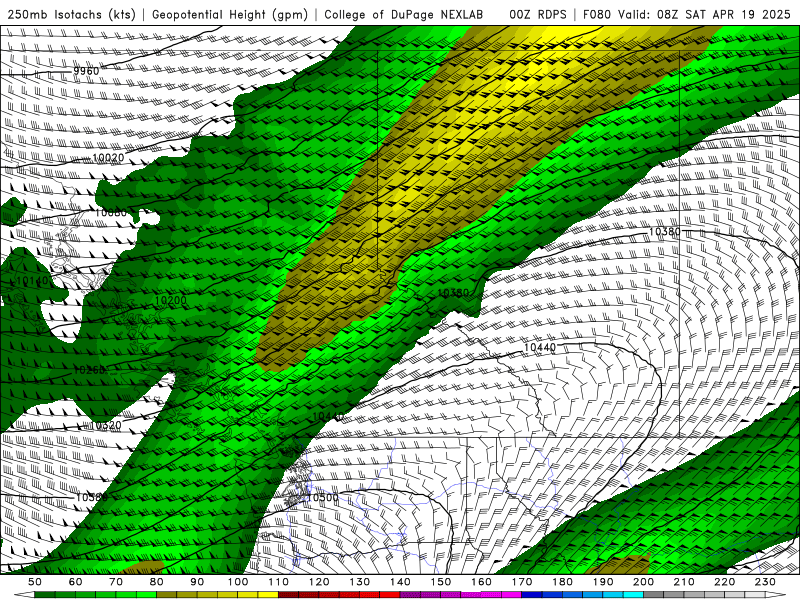This screenshot has width=800, height=600.
Task: Click the dark green color bar segment below 50
Action: [x=45, y=595]
